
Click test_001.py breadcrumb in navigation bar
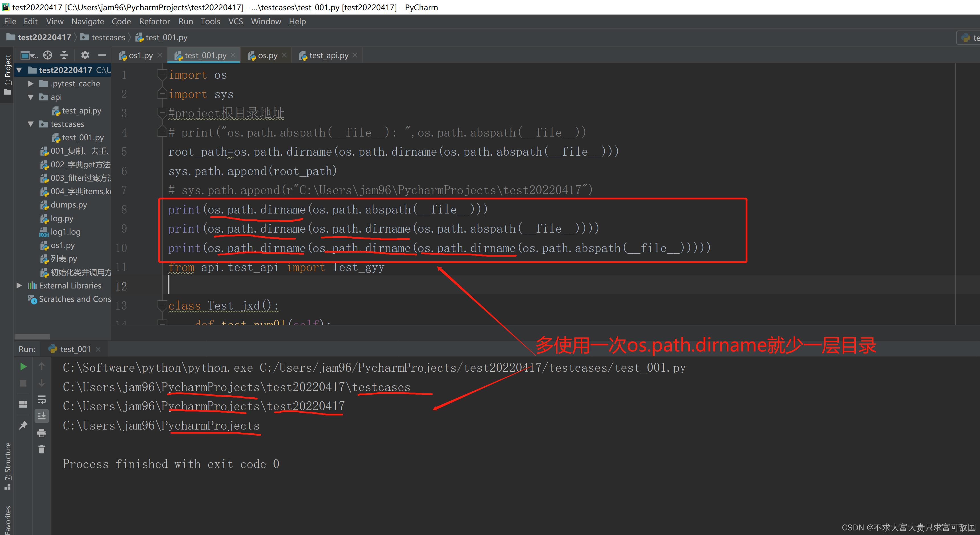click(x=162, y=37)
